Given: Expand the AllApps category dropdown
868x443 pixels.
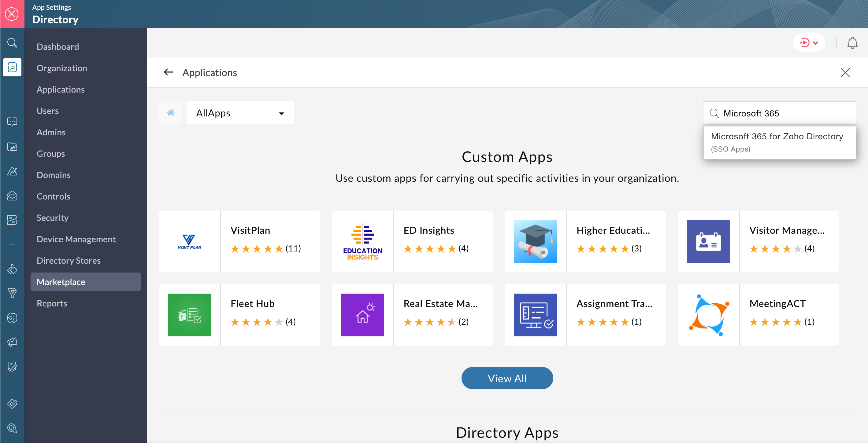Looking at the screenshot, I should [240, 113].
